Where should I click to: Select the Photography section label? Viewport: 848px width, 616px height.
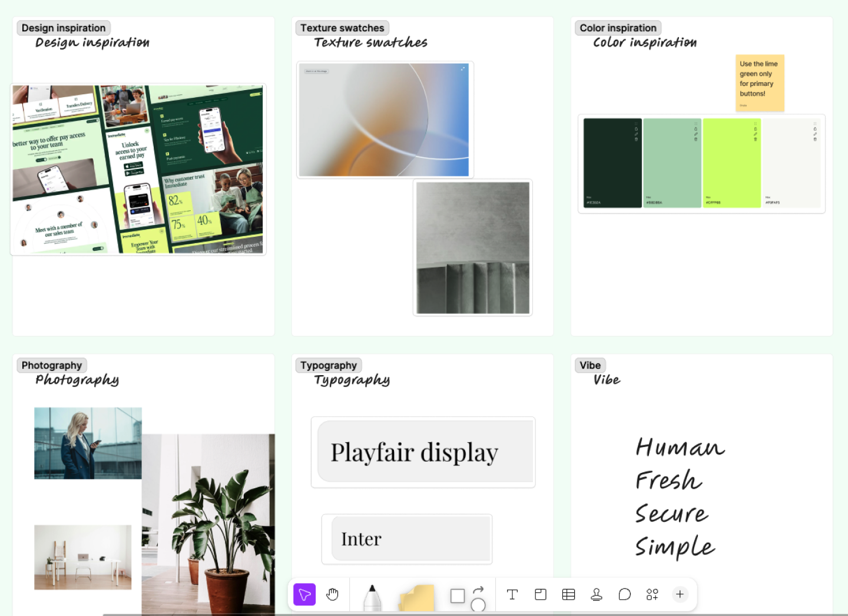pyautogui.click(x=51, y=365)
